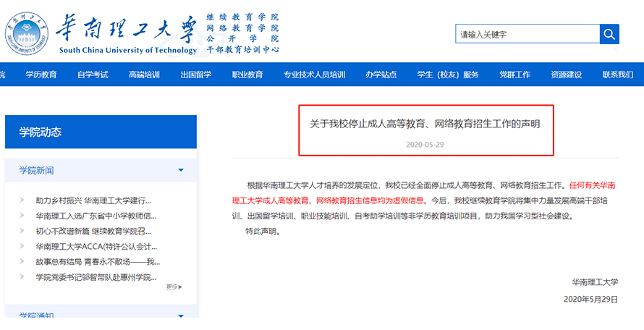Click the 继续教育学院 text beside logo
This screenshot has height=330, width=644.
pos(242,17)
